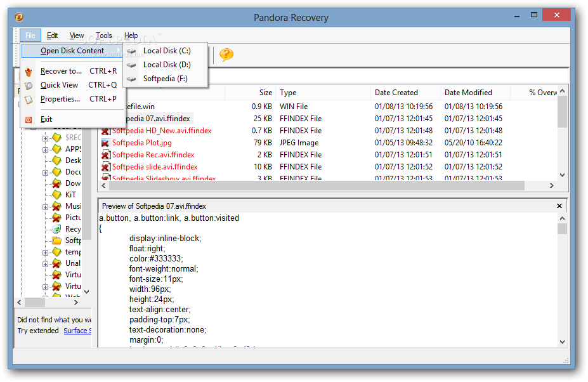Viewport: 588px width, 382px height.
Task: Sort by the Size column header
Action: [x=251, y=93]
